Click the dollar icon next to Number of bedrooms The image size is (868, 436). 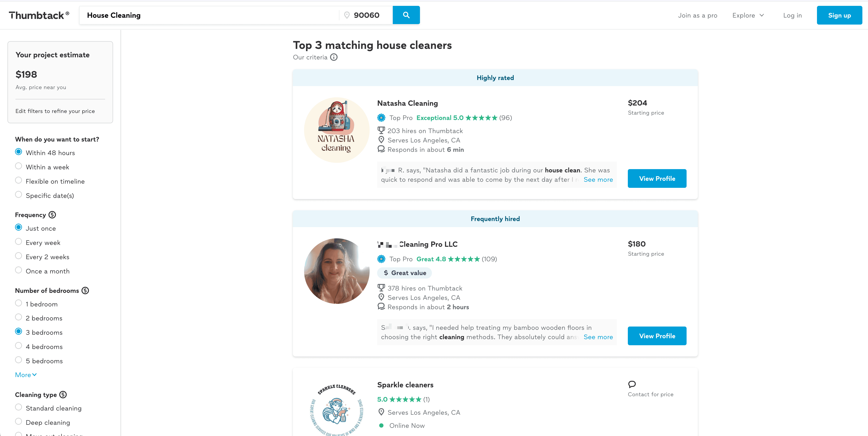[x=85, y=291]
